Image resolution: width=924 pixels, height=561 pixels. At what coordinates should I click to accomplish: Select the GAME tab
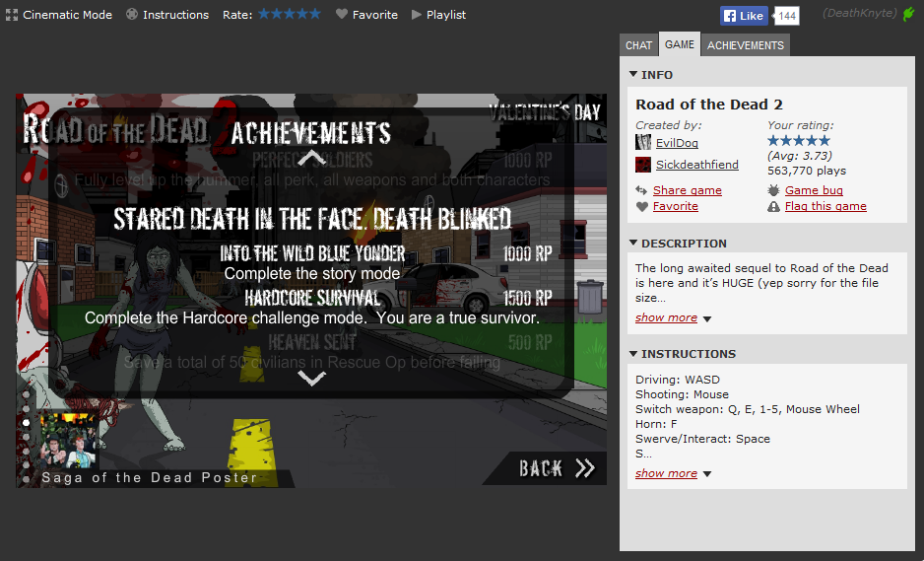(680, 44)
